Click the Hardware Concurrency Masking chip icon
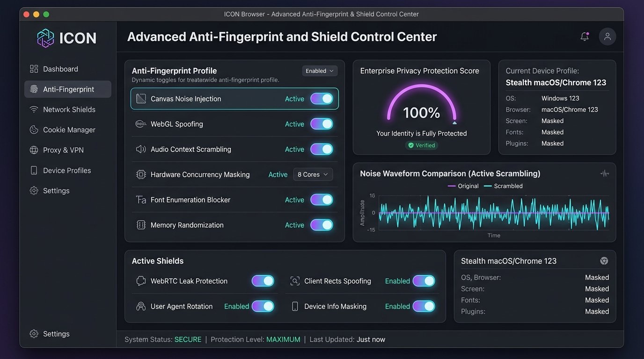This screenshot has width=644, height=359. click(x=141, y=174)
